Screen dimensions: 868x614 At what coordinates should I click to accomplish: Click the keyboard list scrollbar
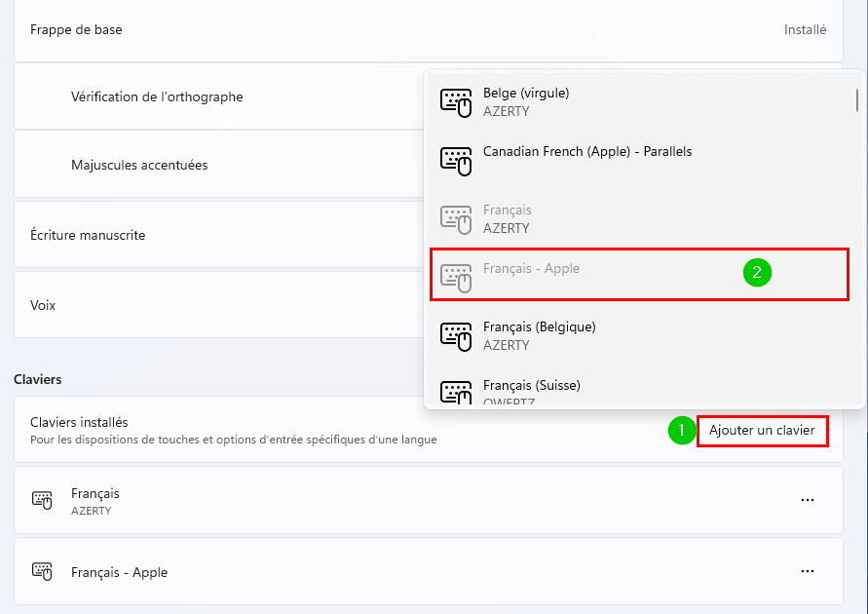click(857, 100)
